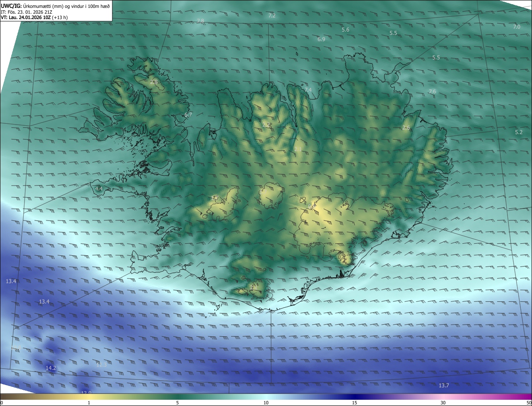The width and height of the screenshot is (532, 406).
Task: Click the 30 tick label on the color scale
Action: pyautogui.click(x=443, y=403)
